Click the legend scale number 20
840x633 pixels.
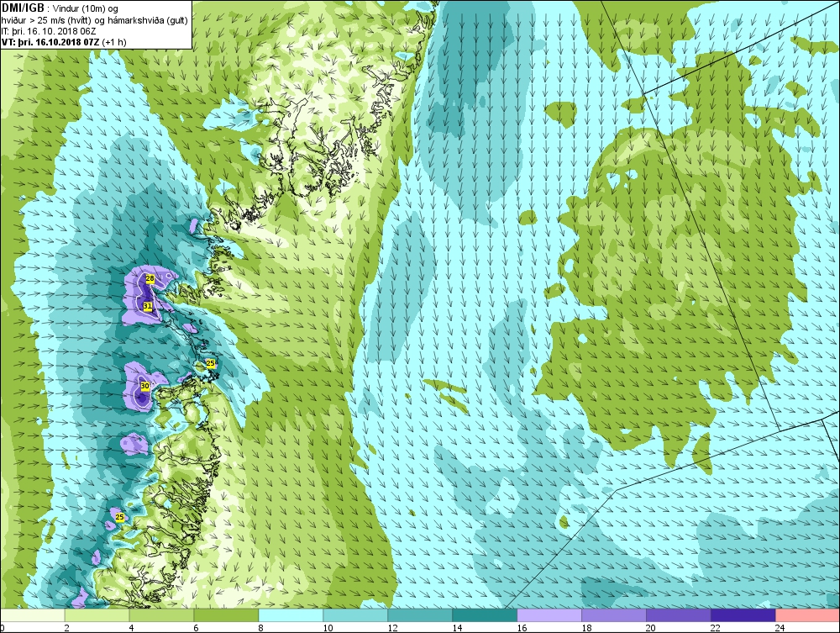tap(650, 628)
